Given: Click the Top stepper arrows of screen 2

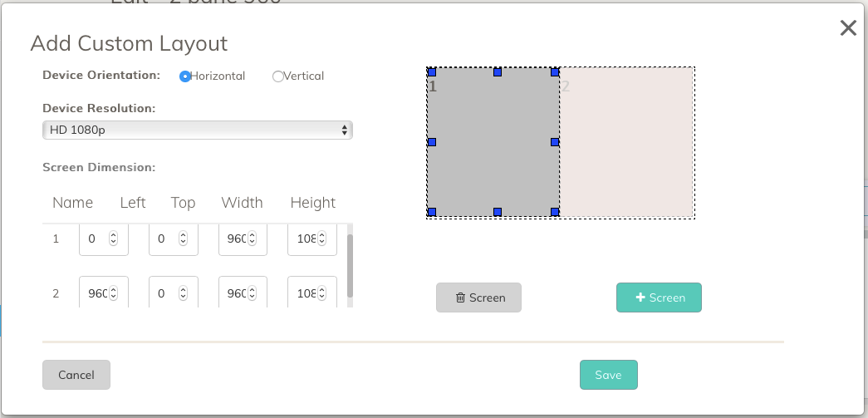Looking at the screenshot, I should 183,293.
